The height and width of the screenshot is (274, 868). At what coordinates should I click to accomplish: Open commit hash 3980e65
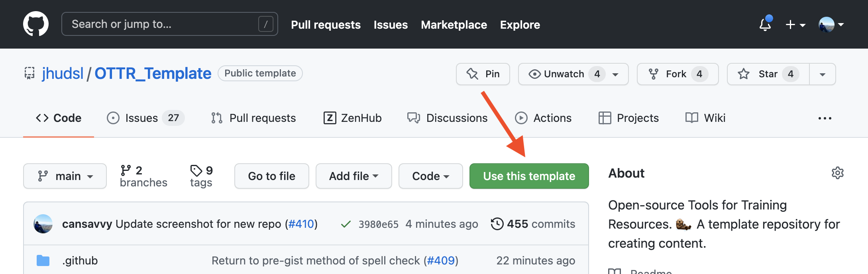379,224
